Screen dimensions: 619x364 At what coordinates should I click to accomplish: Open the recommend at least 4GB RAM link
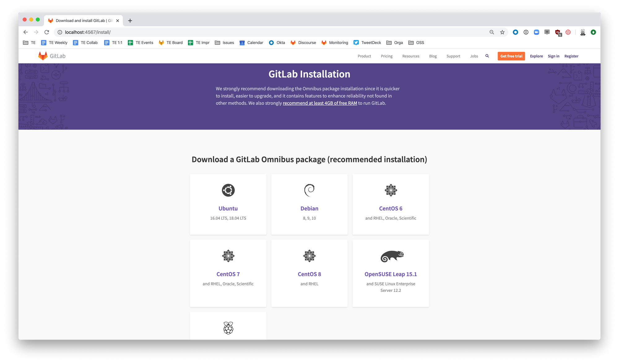pyautogui.click(x=319, y=103)
